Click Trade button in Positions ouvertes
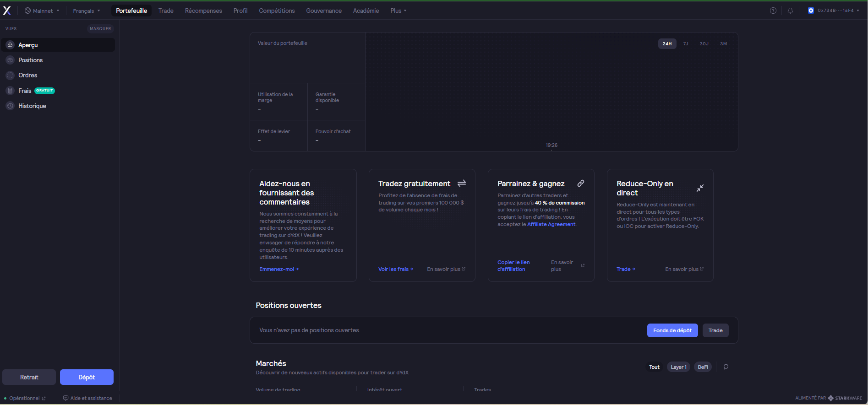The height and width of the screenshot is (405, 868). click(715, 330)
